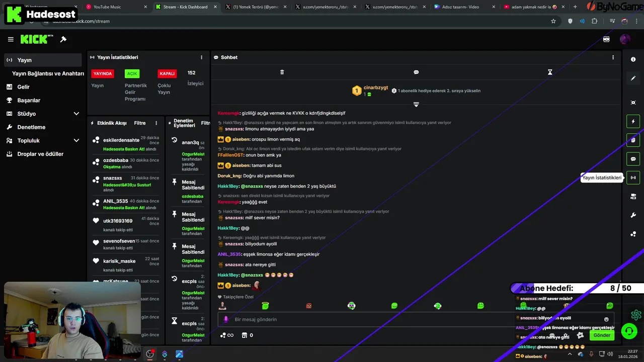
Task: Click FFallenOST username in chat
Action: tap(230, 155)
